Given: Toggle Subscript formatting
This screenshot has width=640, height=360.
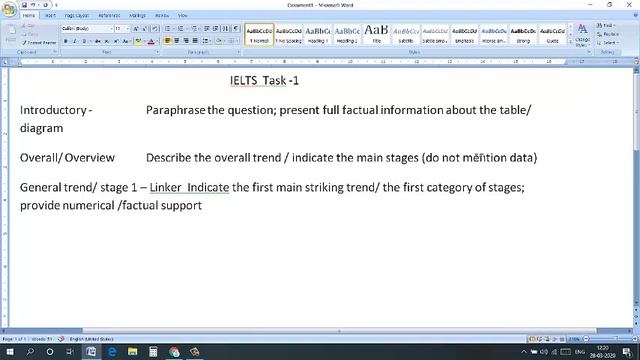Looking at the screenshot, I should point(107,41).
